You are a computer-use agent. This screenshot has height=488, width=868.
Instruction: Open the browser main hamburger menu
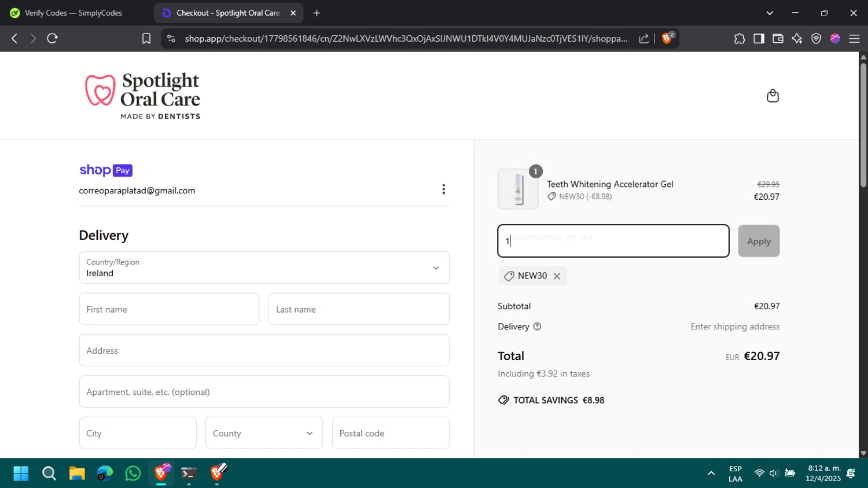point(854,38)
